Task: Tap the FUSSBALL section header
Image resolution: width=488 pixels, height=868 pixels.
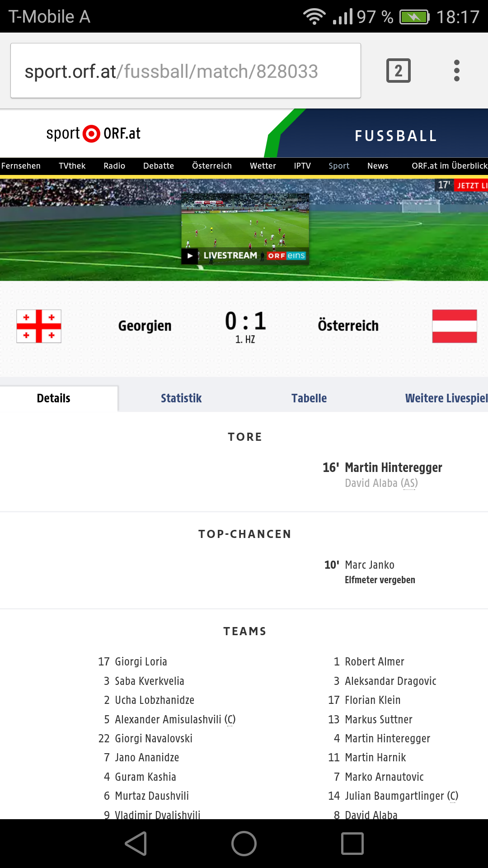Action: (396, 136)
